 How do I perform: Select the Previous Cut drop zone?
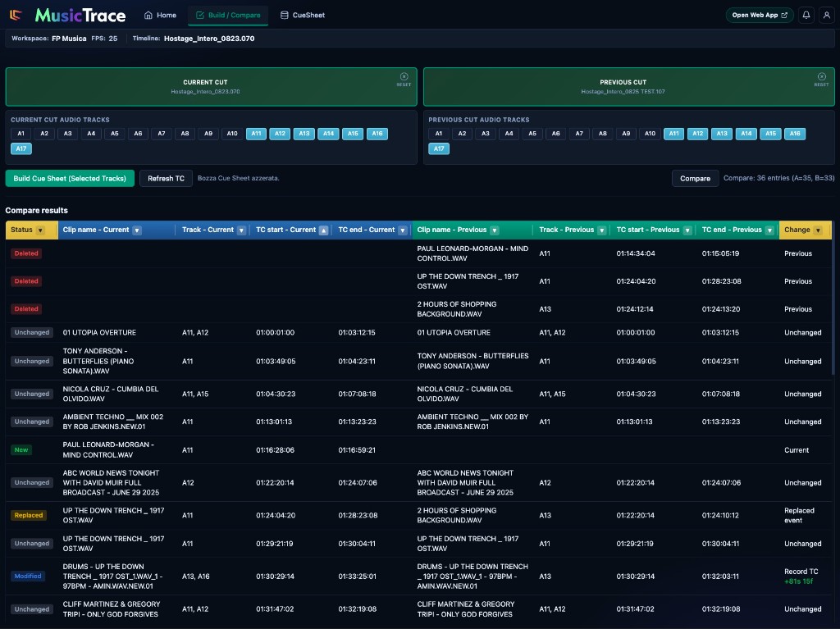click(629, 87)
